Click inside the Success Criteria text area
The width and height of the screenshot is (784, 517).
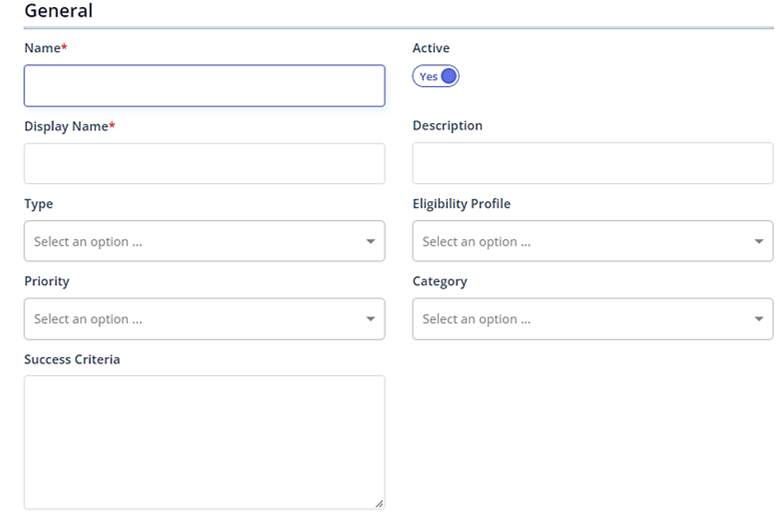coord(204,442)
